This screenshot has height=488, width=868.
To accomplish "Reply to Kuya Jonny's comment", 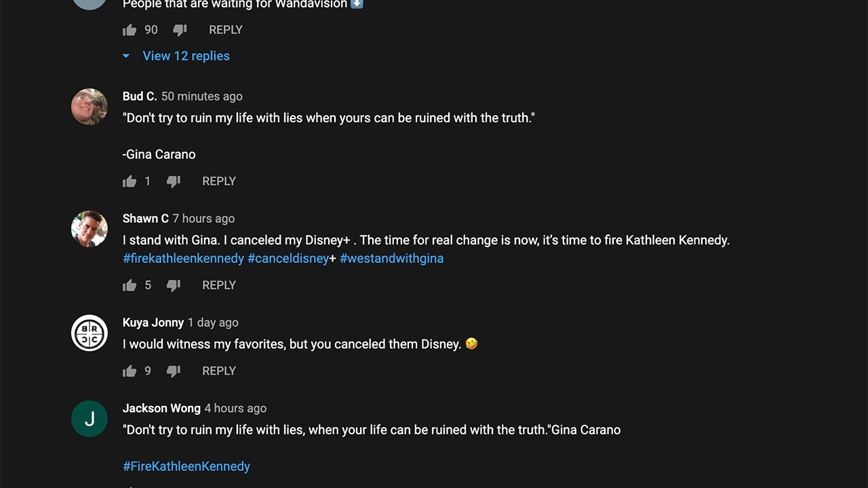I will point(219,371).
